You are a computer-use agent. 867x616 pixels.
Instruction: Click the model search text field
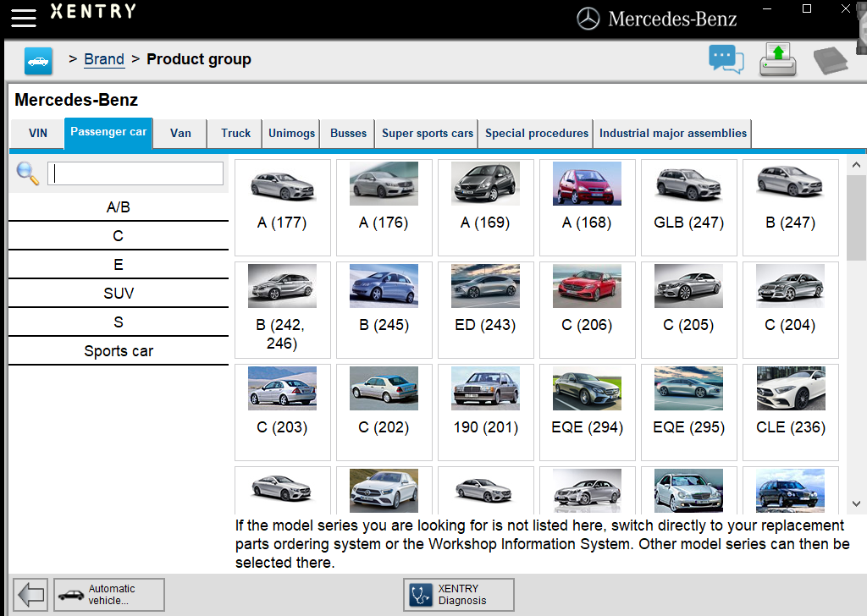(x=135, y=173)
